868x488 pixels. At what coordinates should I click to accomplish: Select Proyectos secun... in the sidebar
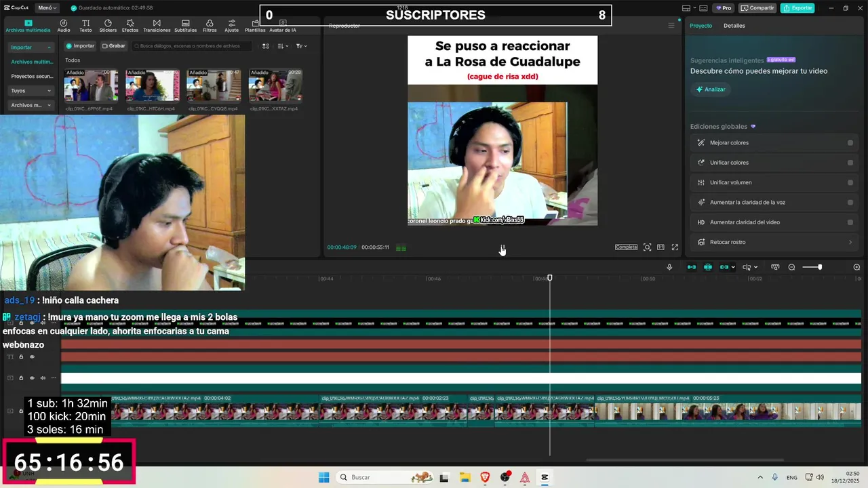pos(32,77)
